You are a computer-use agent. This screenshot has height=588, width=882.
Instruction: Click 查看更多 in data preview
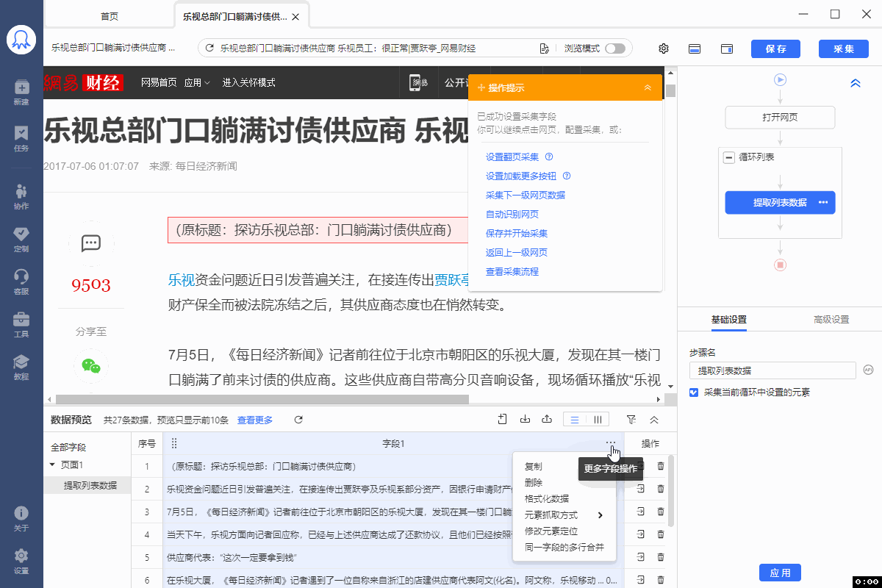255,420
